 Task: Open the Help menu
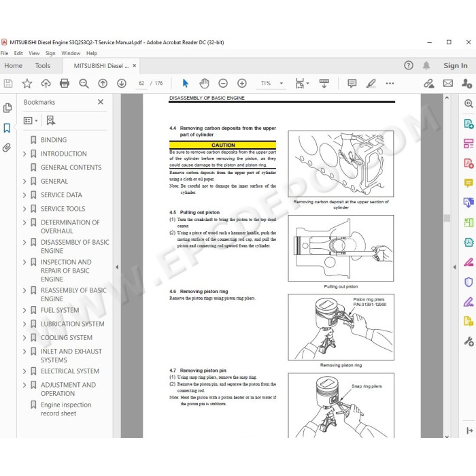point(92,53)
